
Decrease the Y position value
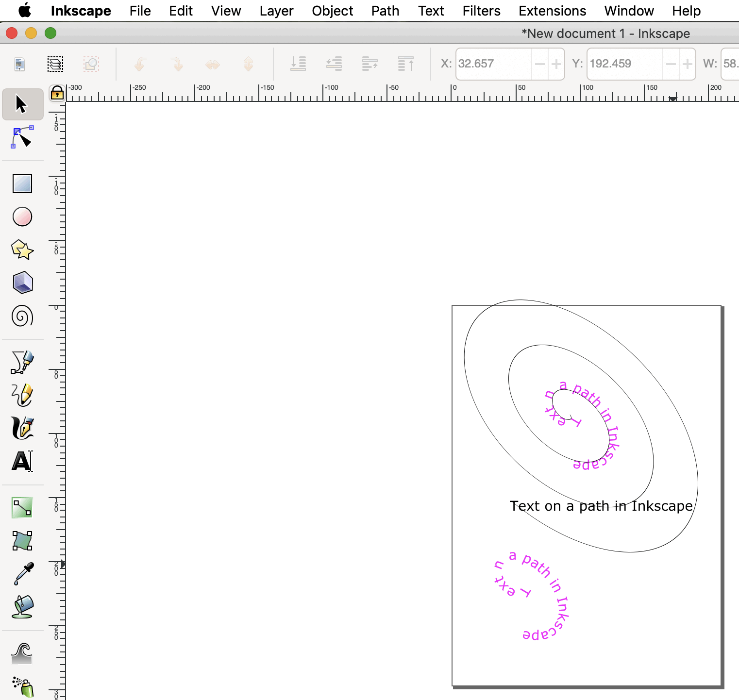click(671, 64)
